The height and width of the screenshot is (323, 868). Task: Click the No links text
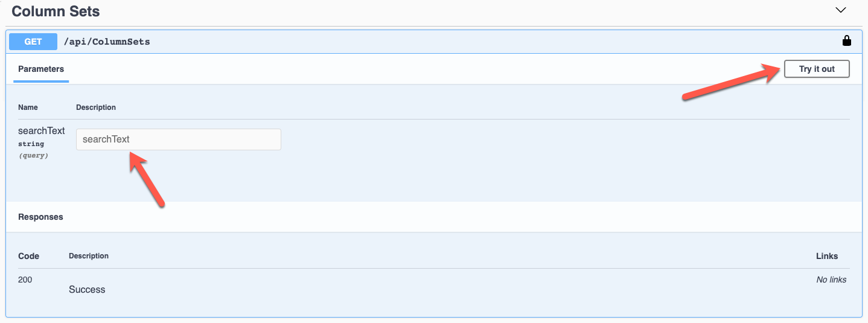point(831,280)
